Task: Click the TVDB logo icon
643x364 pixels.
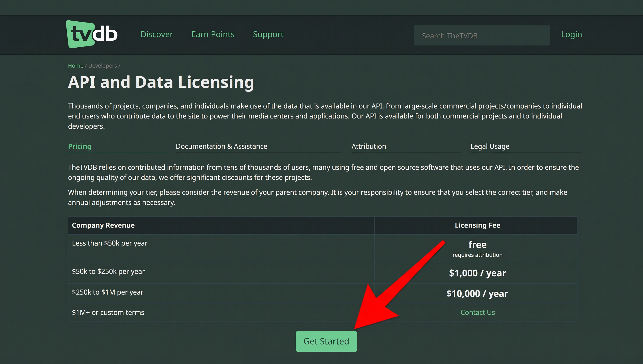Action: [92, 34]
